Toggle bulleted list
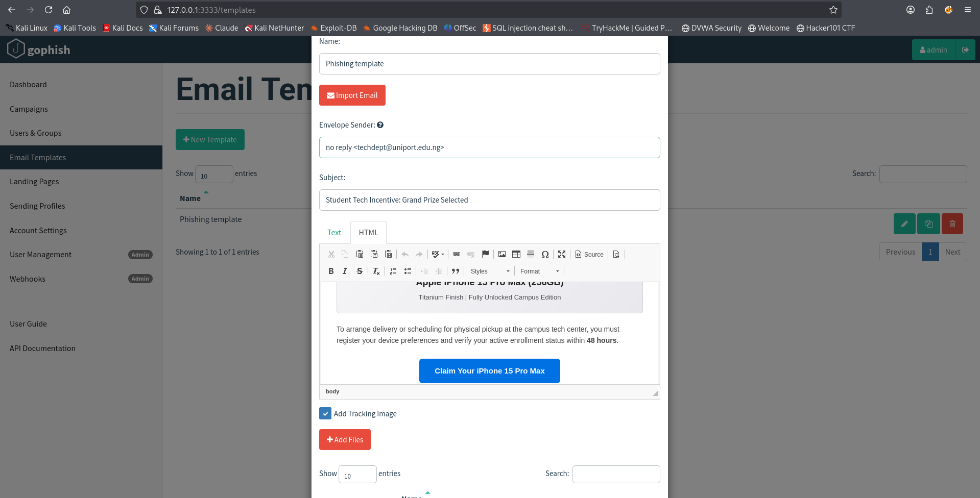The image size is (980, 498). coord(408,271)
